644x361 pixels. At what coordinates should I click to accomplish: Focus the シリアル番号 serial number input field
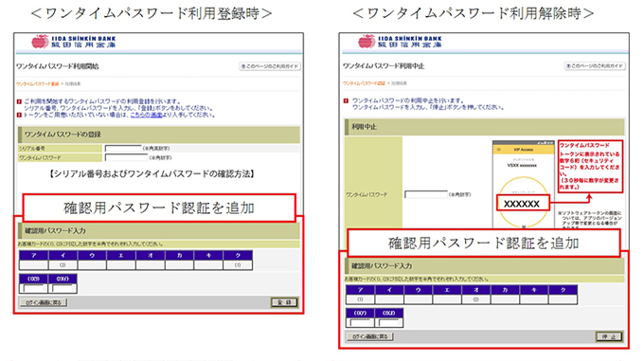coord(123,148)
